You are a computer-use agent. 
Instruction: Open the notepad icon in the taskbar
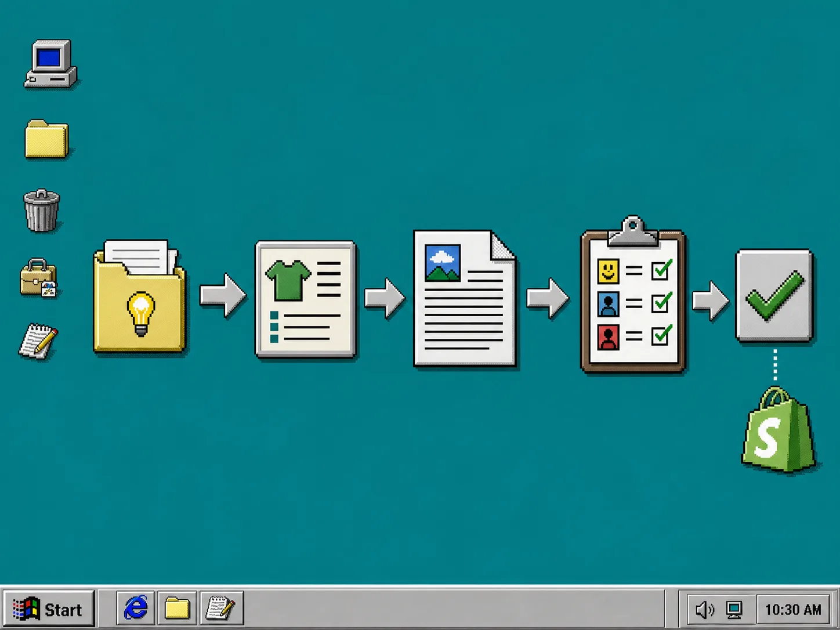coord(221,609)
